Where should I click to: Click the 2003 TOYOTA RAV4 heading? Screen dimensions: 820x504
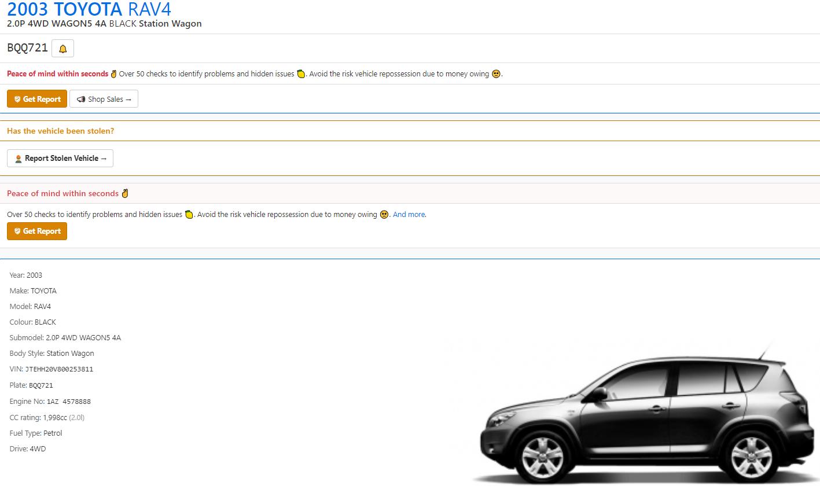click(89, 9)
